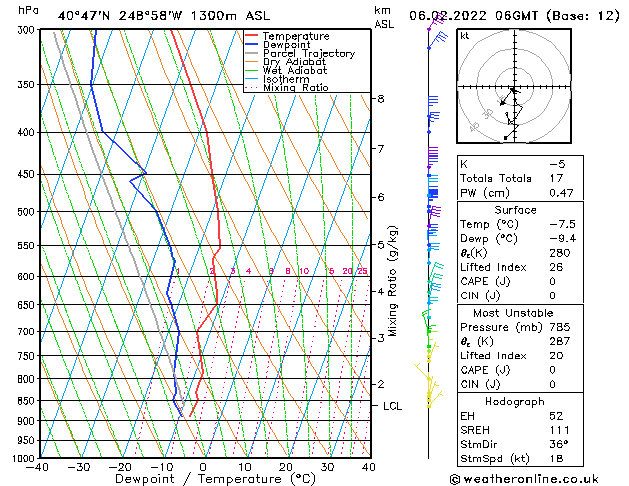Click the 'LCL' marker label
Image resolution: width=629 pixels, height=486 pixels.
point(392,406)
